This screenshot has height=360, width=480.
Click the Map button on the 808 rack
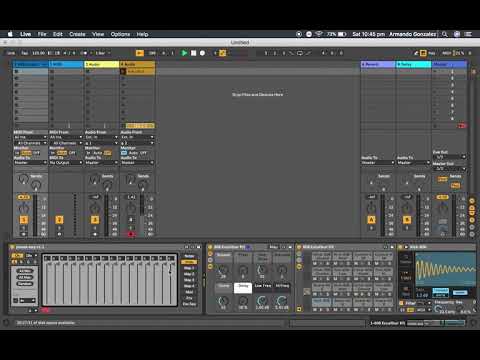click(273, 247)
